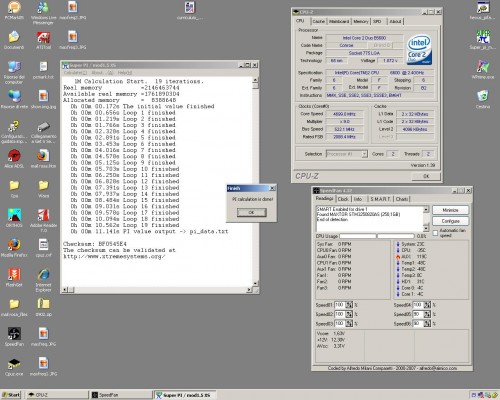Launch Mozilla Firefox desktop shortcut
The image size is (500, 400).
point(14,248)
